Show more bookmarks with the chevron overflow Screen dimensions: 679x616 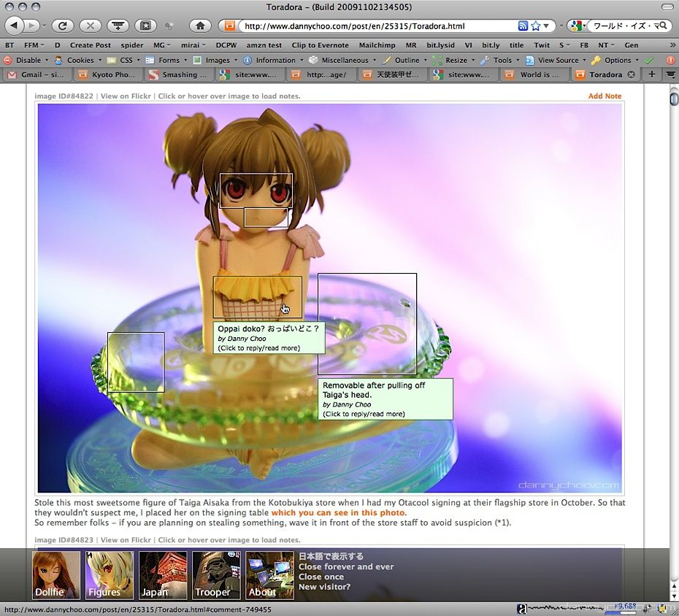pyautogui.click(x=672, y=45)
